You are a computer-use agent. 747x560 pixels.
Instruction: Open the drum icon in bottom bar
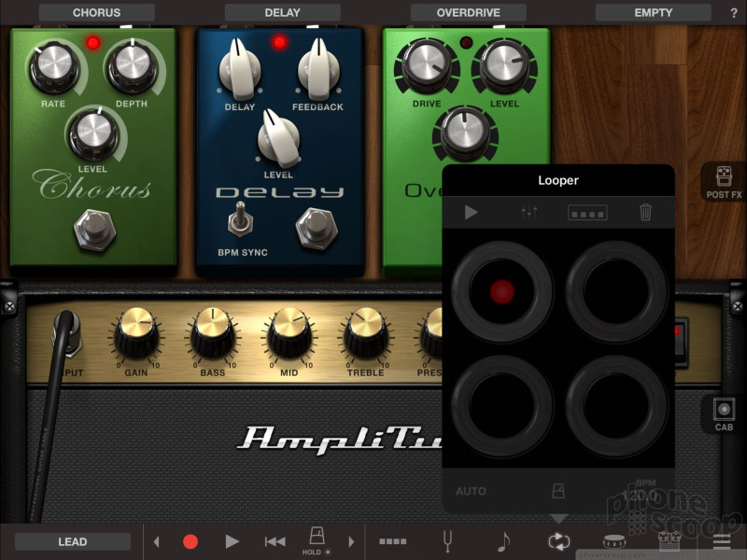(x=614, y=541)
